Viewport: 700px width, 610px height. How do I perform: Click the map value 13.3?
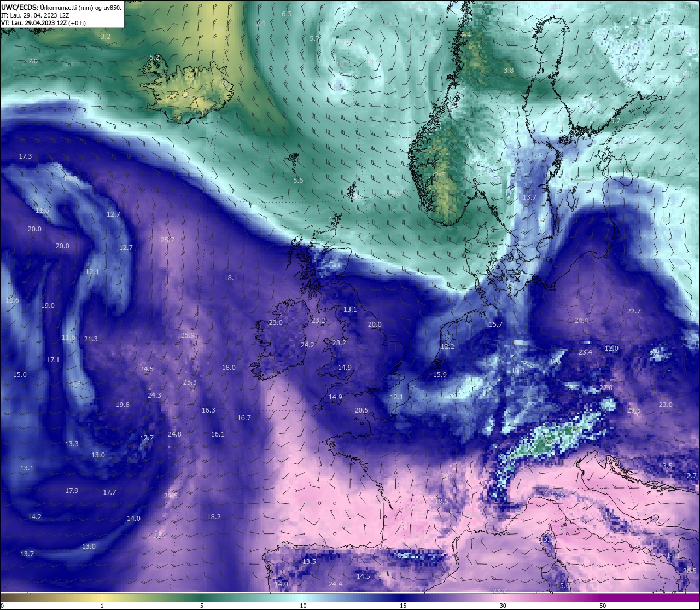[72, 444]
